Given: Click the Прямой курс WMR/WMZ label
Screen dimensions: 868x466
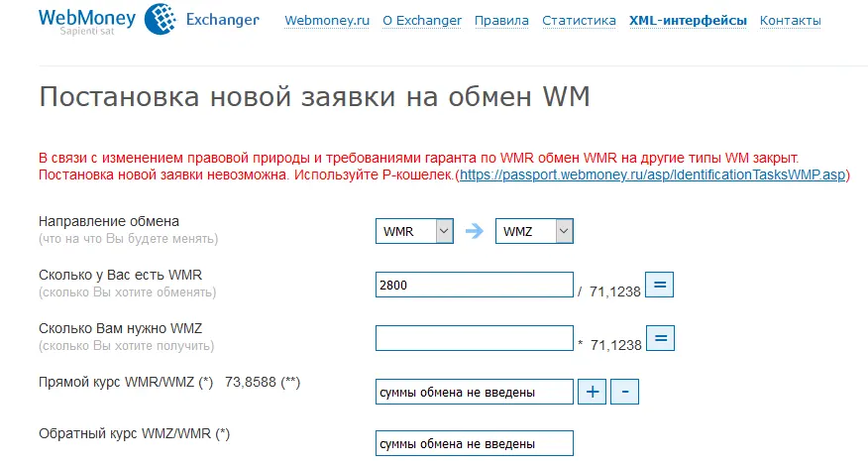Looking at the screenshot, I should [126, 383].
